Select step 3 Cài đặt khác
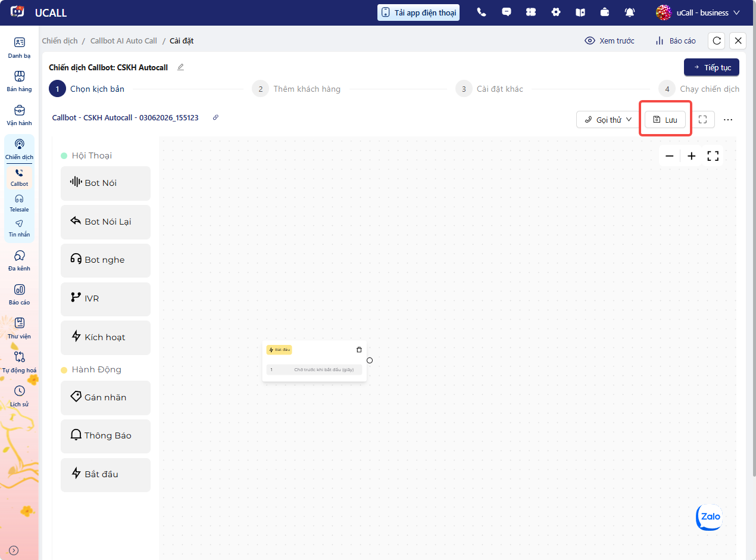756x560 pixels. point(489,89)
